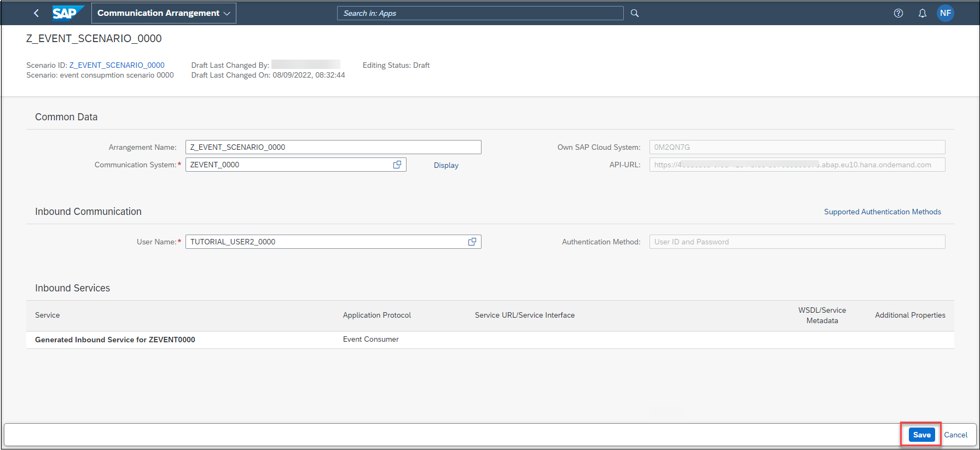This screenshot has width=980, height=450.
Task: Select the Additional Properties column header
Action: (910, 315)
